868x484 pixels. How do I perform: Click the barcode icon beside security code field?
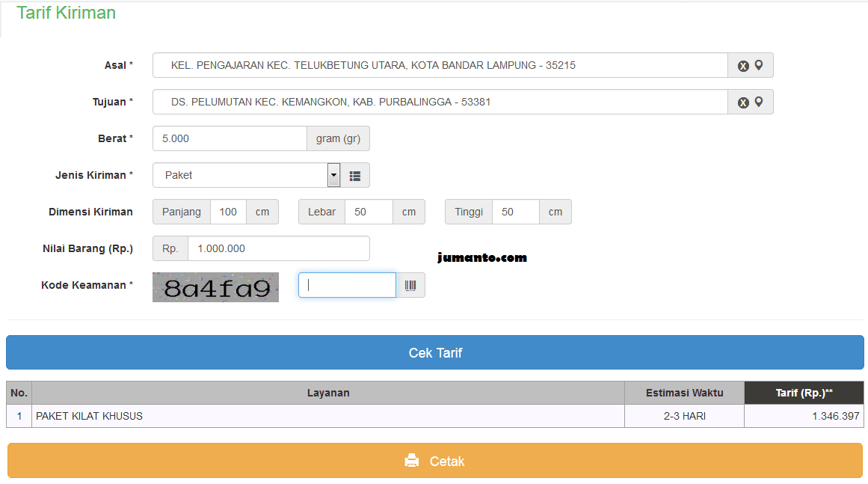click(410, 285)
